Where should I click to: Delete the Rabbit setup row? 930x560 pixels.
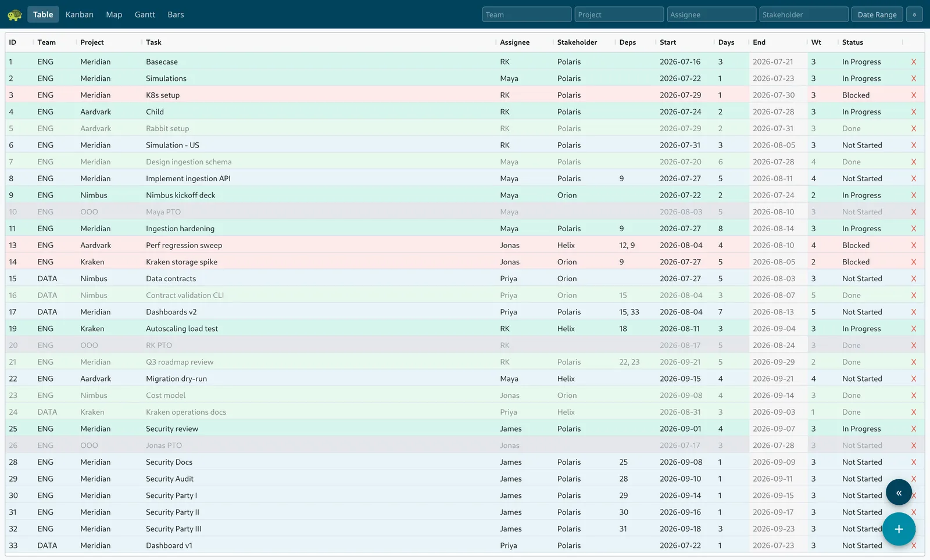[x=914, y=128]
